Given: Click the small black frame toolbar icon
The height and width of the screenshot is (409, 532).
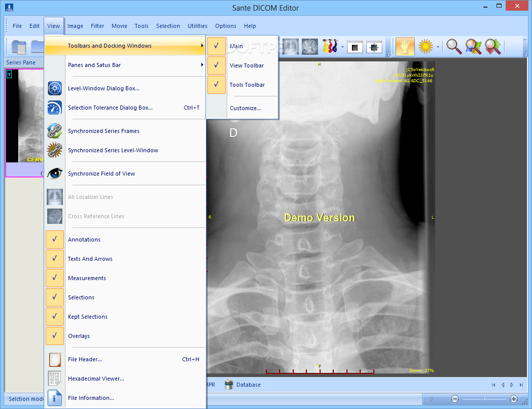Looking at the screenshot, I should [355, 47].
